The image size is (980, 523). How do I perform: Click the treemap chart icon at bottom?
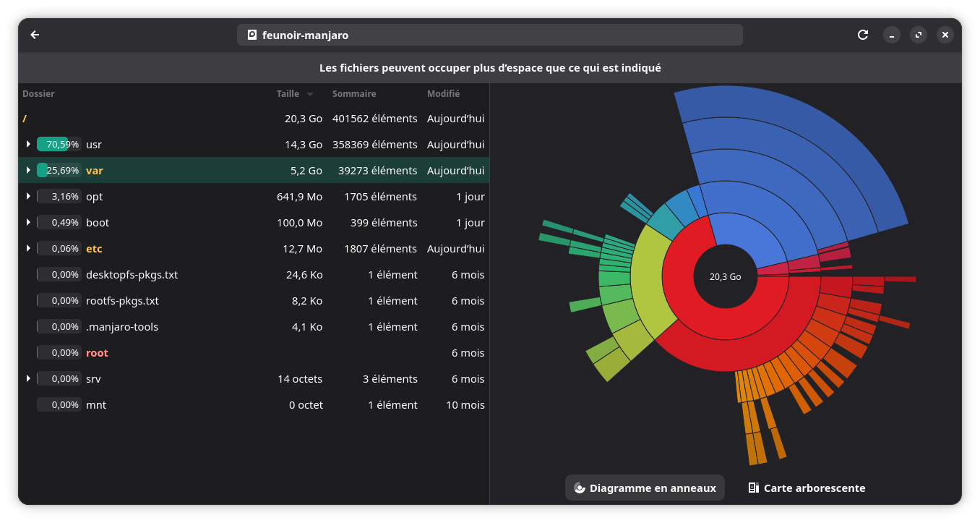pos(753,488)
